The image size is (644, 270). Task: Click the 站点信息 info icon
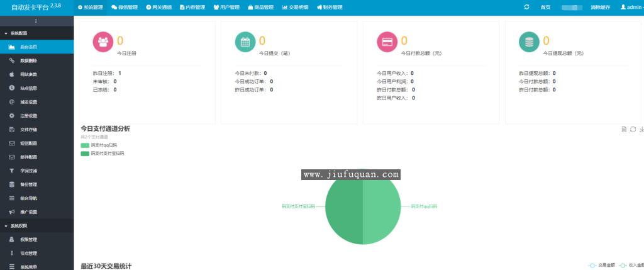12,88
